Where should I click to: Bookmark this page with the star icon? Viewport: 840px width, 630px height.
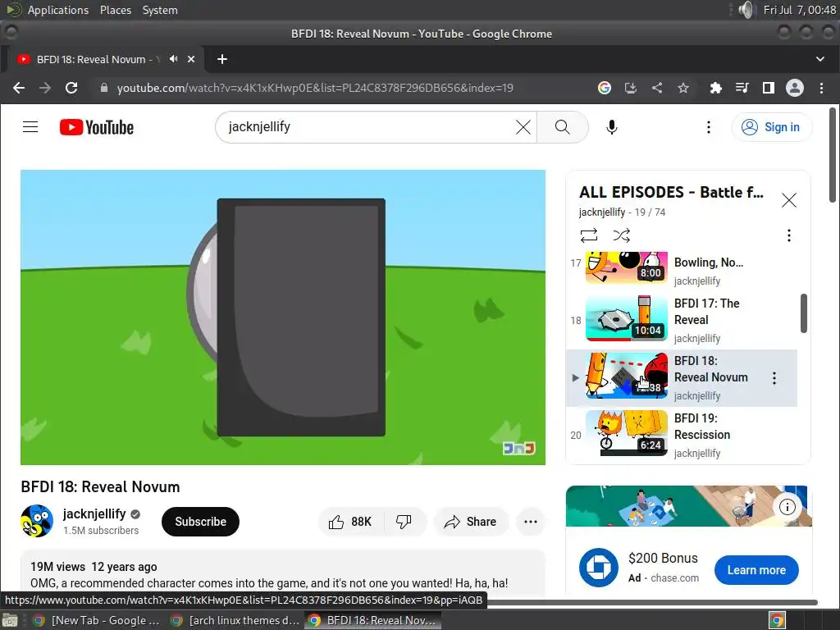click(x=683, y=88)
